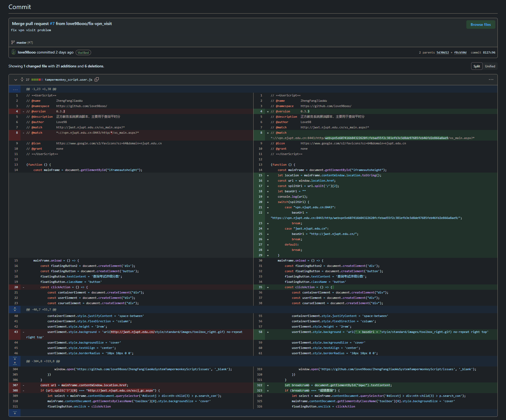This screenshot has width=506, height=420.
Task: Click right line number 322
Action: click(x=260, y=385)
